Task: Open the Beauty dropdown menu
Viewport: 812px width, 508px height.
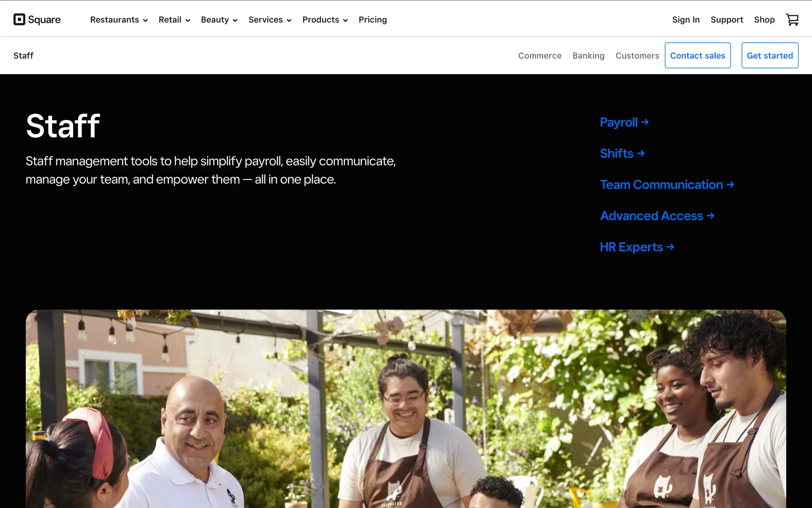Action: click(x=219, y=19)
